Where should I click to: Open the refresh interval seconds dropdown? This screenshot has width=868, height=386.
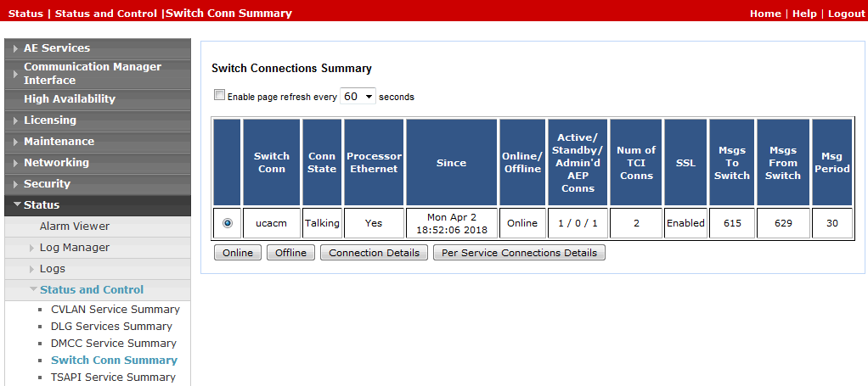358,97
